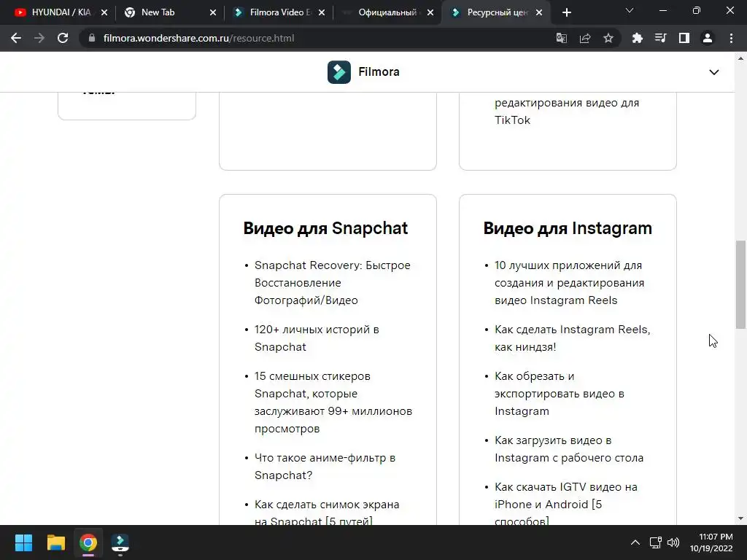Viewport: 747px width, 560px height.
Task: Close the Официальный tab
Action: pyautogui.click(x=430, y=13)
